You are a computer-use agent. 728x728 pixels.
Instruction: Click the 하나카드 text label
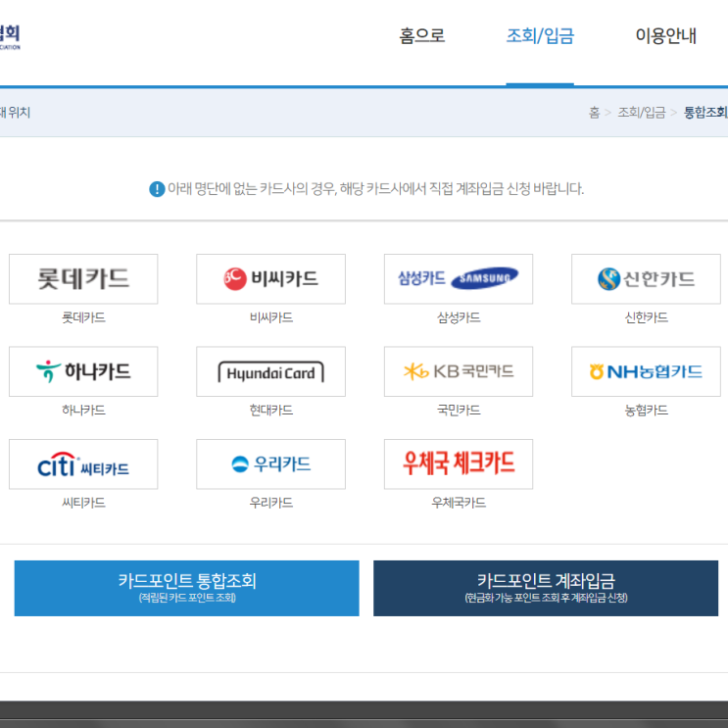coord(83,410)
